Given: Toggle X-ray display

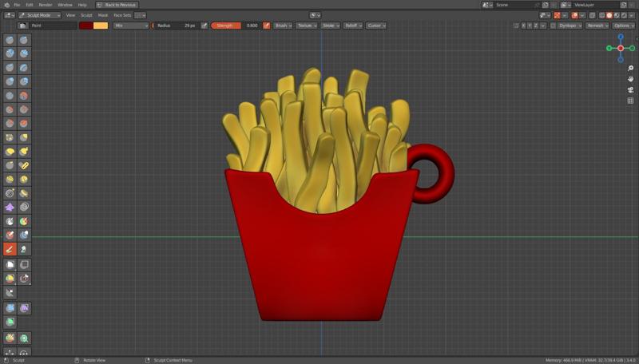Looking at the screenshot, I should click(592, 15).
